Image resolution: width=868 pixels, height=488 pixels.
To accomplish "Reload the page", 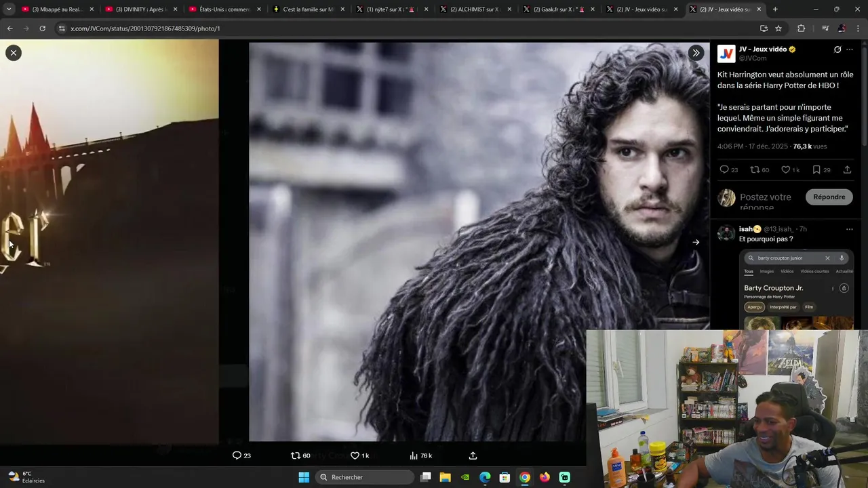I will point(42,28).
